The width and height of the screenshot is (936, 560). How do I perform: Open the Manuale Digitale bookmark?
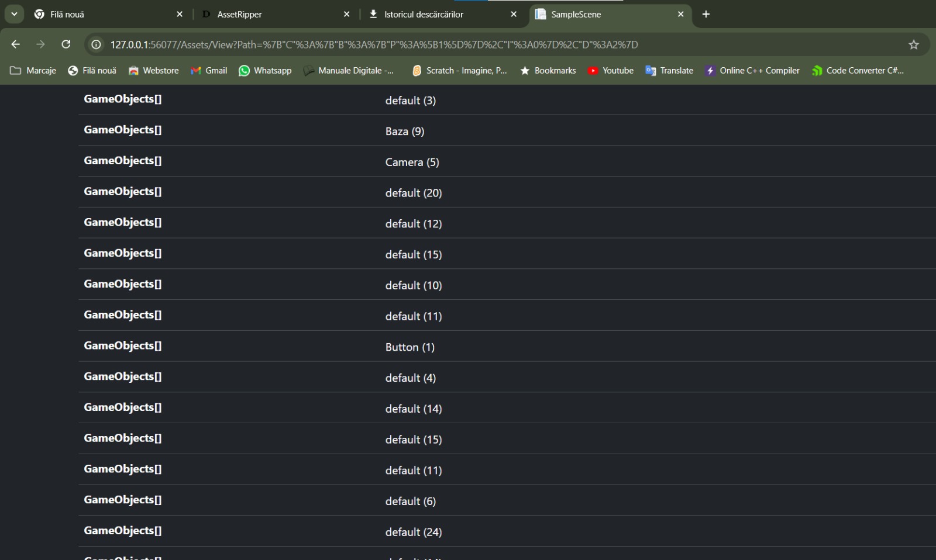tap(349, 70)
